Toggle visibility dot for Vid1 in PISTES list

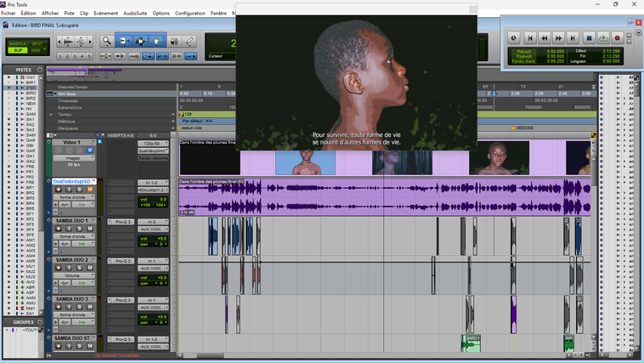[x=8, y=77]
